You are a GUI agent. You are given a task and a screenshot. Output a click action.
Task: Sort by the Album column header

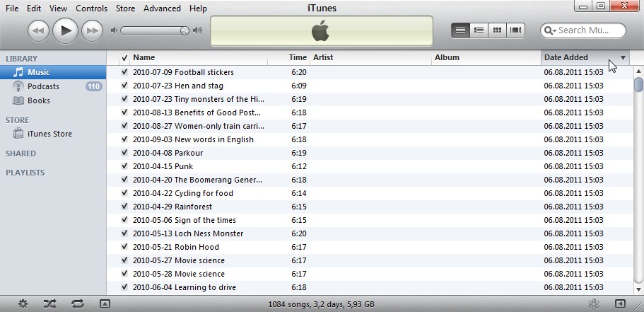(487, 57)
